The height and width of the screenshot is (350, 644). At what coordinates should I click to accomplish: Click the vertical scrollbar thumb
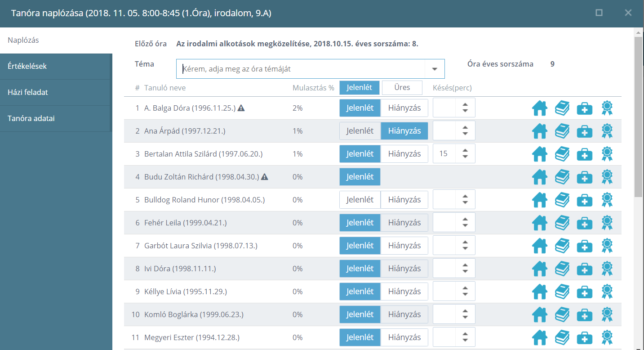click(638, 117)
